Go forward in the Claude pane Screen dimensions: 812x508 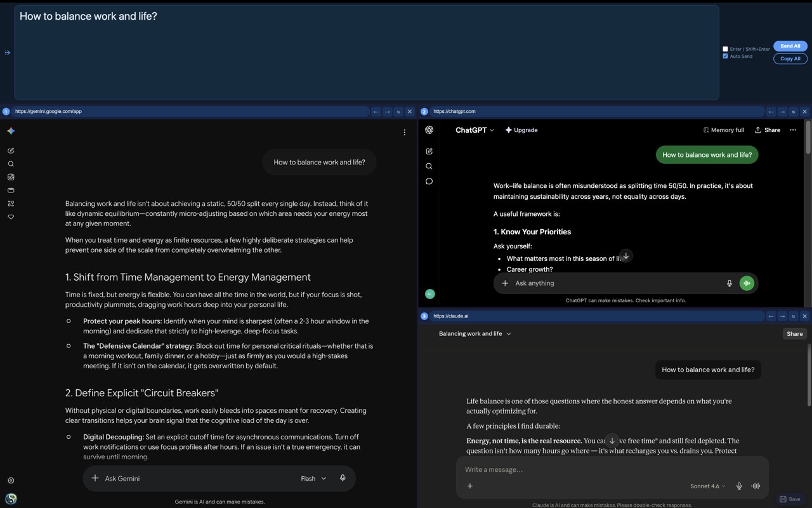click(782, 316)
